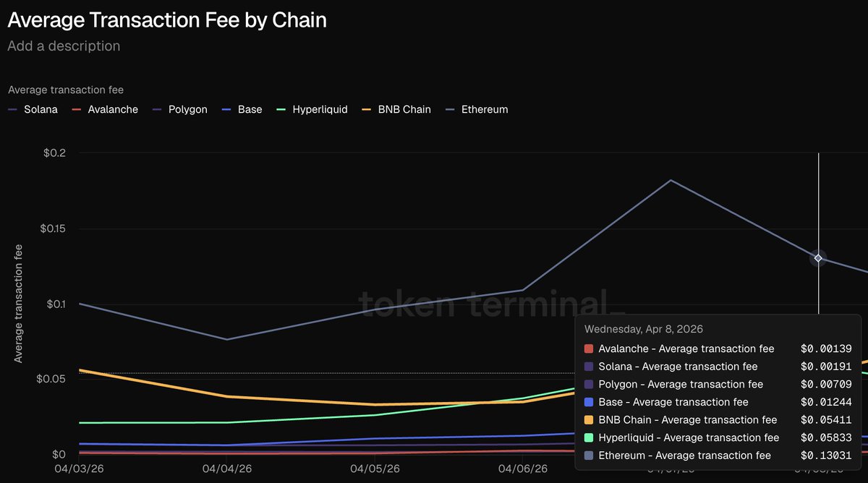
Task: Click the chart title text
Action: click(x=167, y=20)
